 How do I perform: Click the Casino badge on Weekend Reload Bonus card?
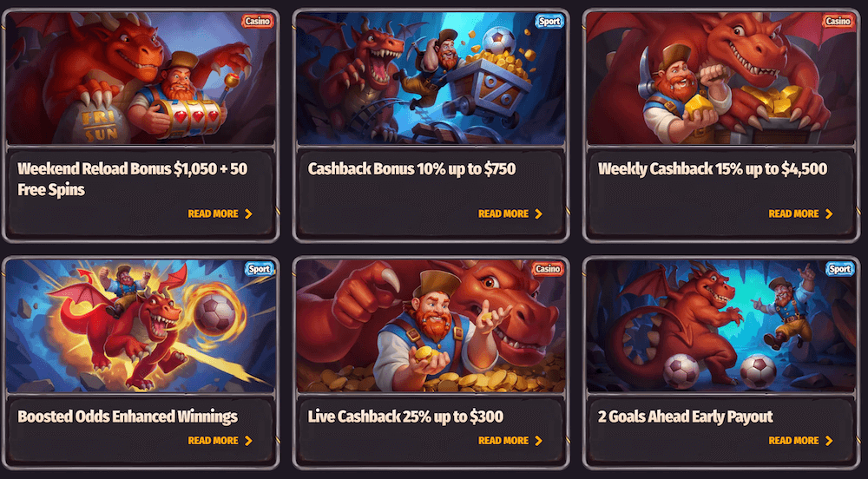(x=258, y=22)
